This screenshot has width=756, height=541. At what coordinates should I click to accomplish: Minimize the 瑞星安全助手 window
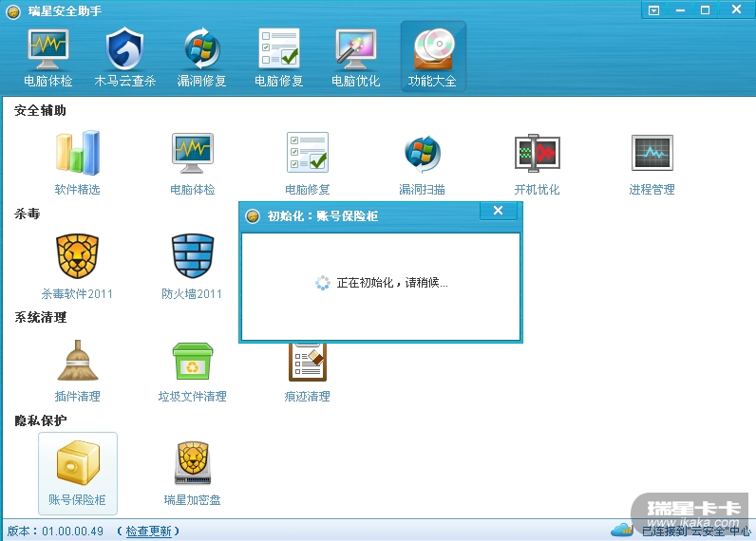click(680, 10)
